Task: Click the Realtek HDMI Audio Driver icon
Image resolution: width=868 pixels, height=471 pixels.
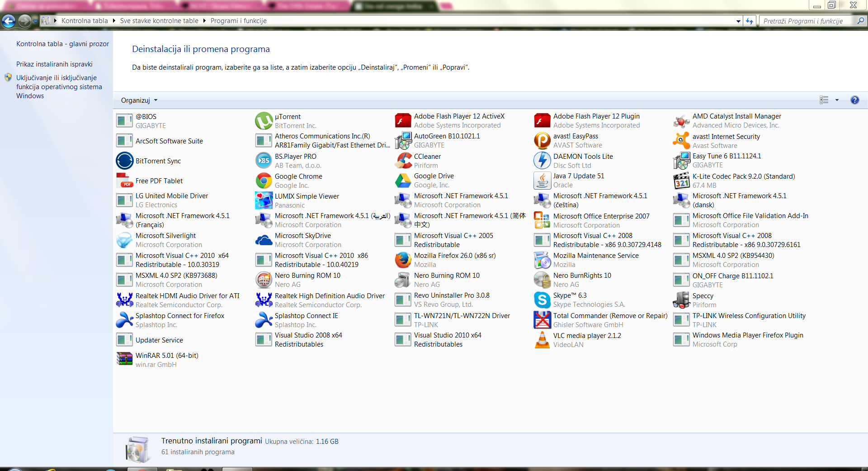Action: coord(124,300)
